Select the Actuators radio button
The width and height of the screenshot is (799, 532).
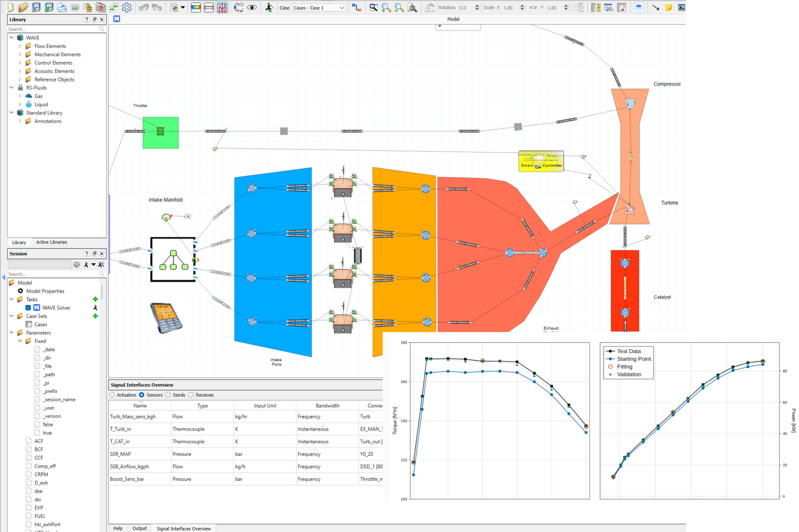coord(112,395)
